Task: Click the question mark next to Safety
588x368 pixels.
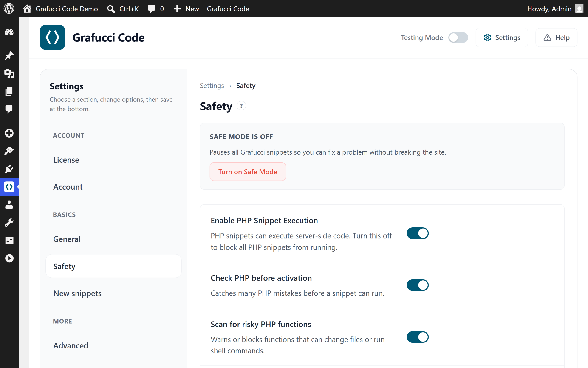Action: (241, 106)
